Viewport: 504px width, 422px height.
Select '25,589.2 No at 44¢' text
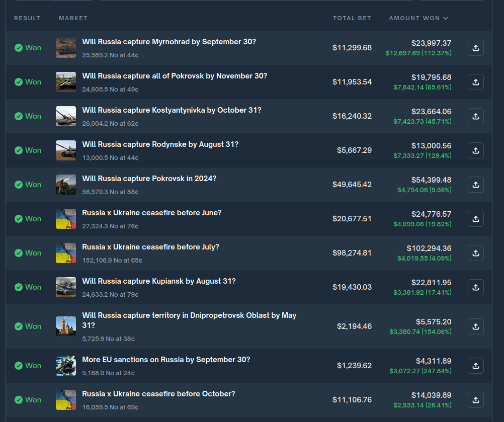110,55
